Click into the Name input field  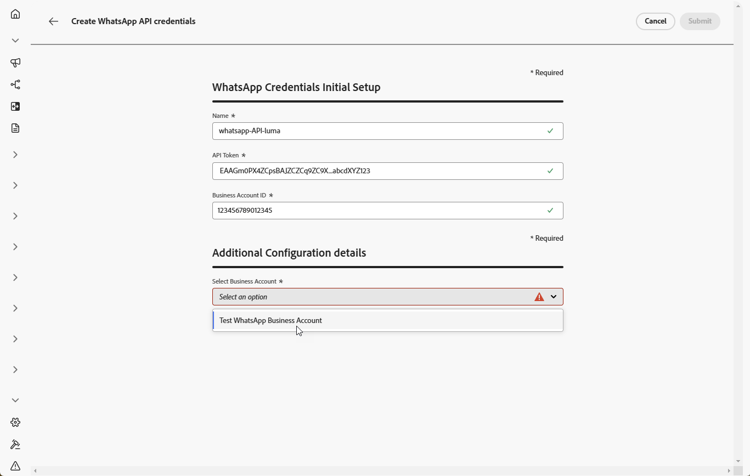380,131
